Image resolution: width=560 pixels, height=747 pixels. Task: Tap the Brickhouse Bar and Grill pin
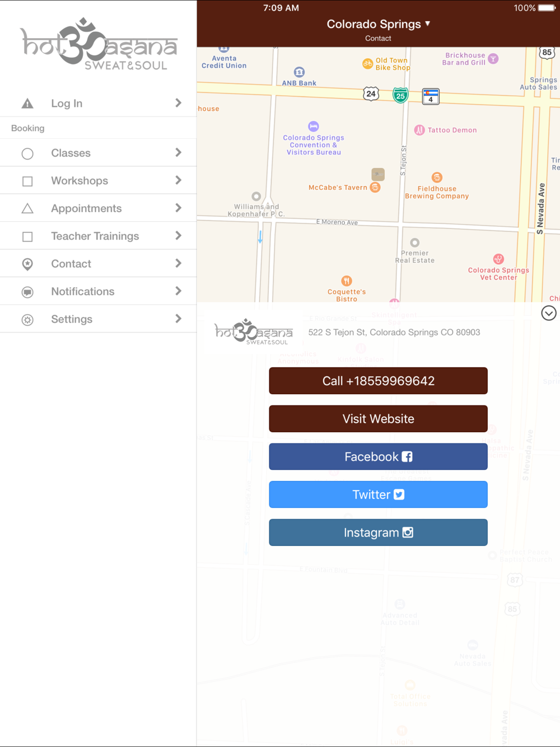(x=493, y=59)
